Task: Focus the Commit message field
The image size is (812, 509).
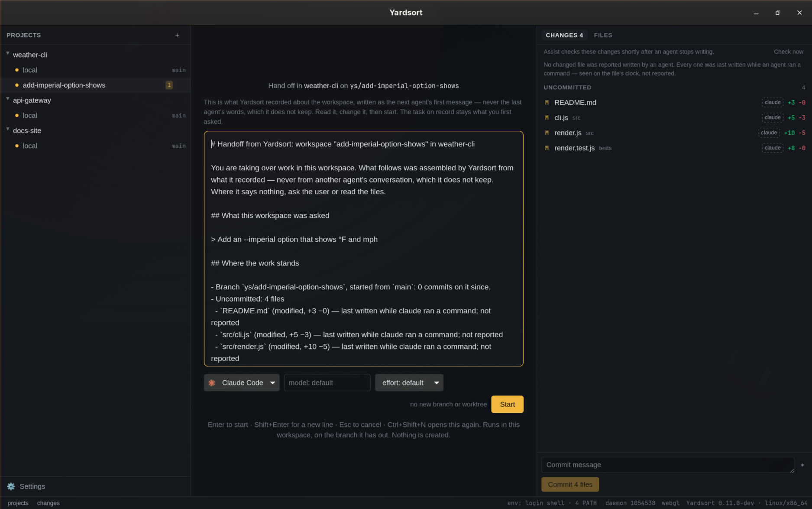Action: coord(668,465)
